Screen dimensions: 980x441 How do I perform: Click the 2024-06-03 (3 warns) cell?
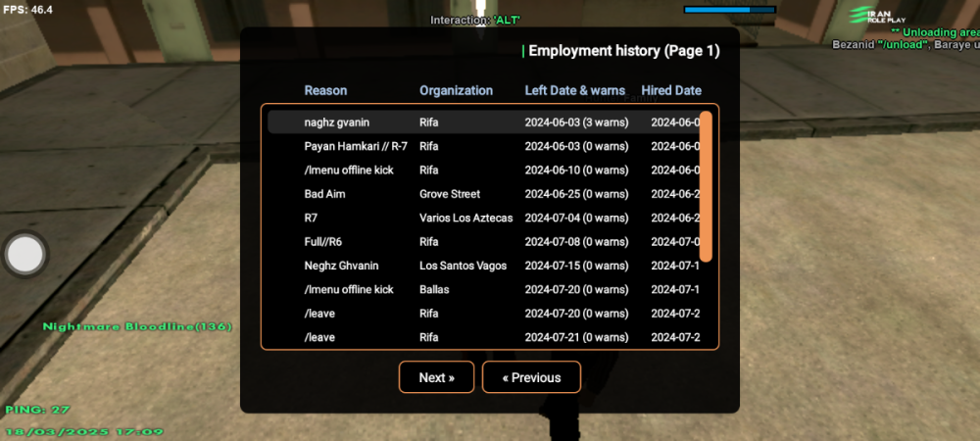tap(577, 122)
